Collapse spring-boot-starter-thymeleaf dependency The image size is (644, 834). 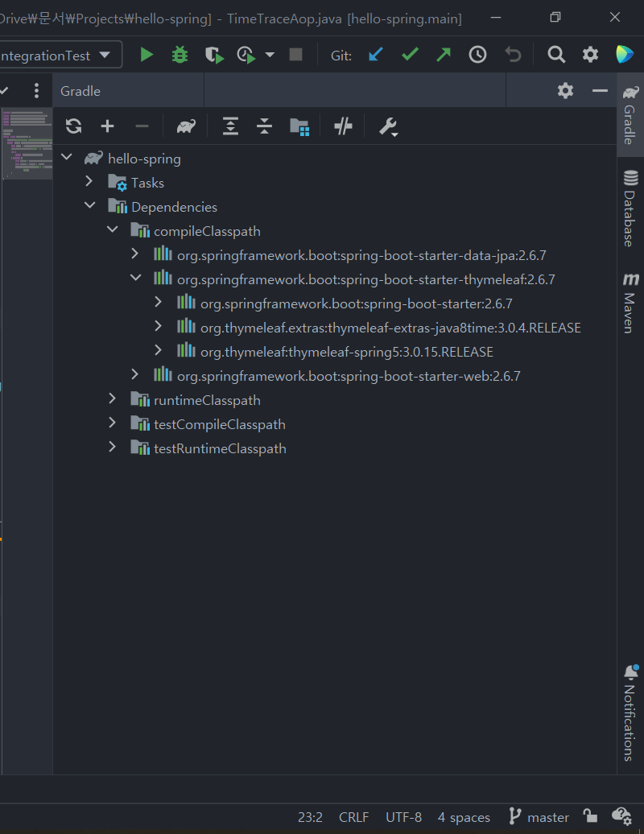[135, 278]
